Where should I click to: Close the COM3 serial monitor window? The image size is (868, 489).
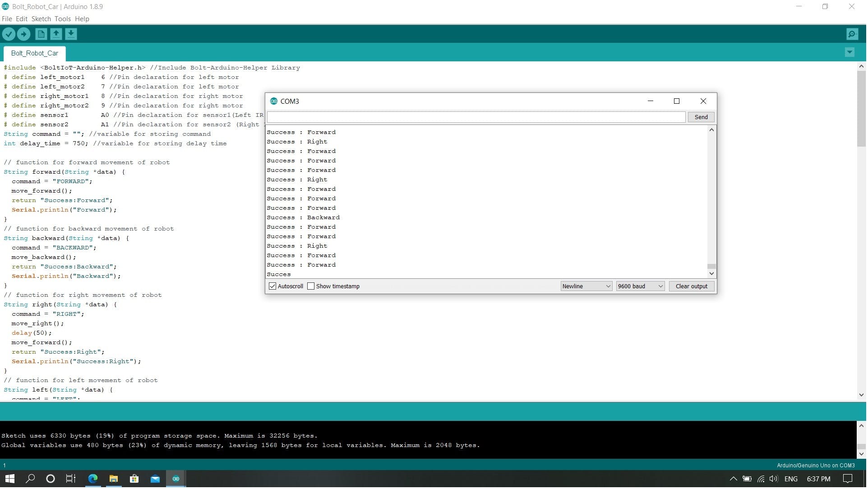(x=703, y=101)
